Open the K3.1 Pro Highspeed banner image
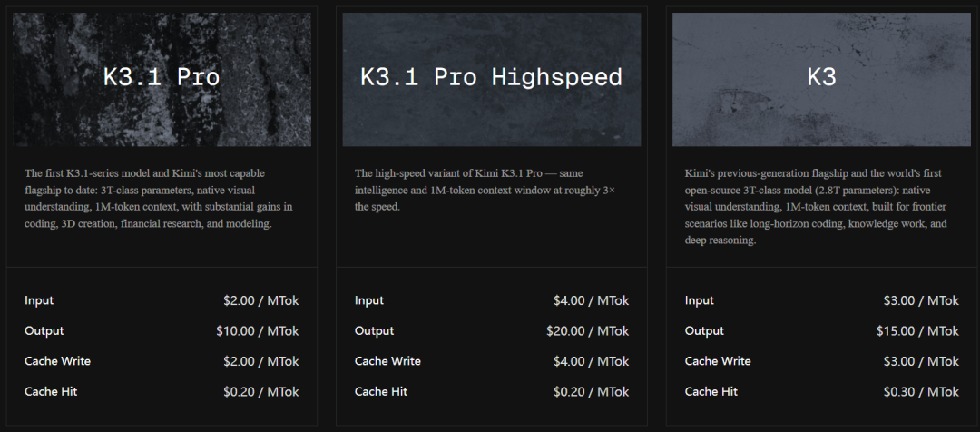This screenshot has height=432, width=980. 491,79
